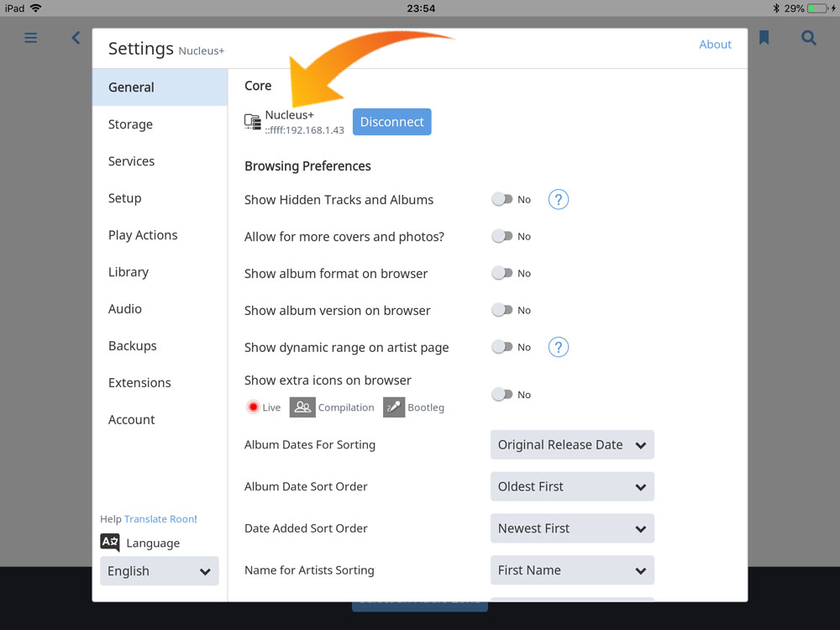Viewport: 840px width, 630px height.
Task: Open the bookmarks icon
Action: pos(764,38)
